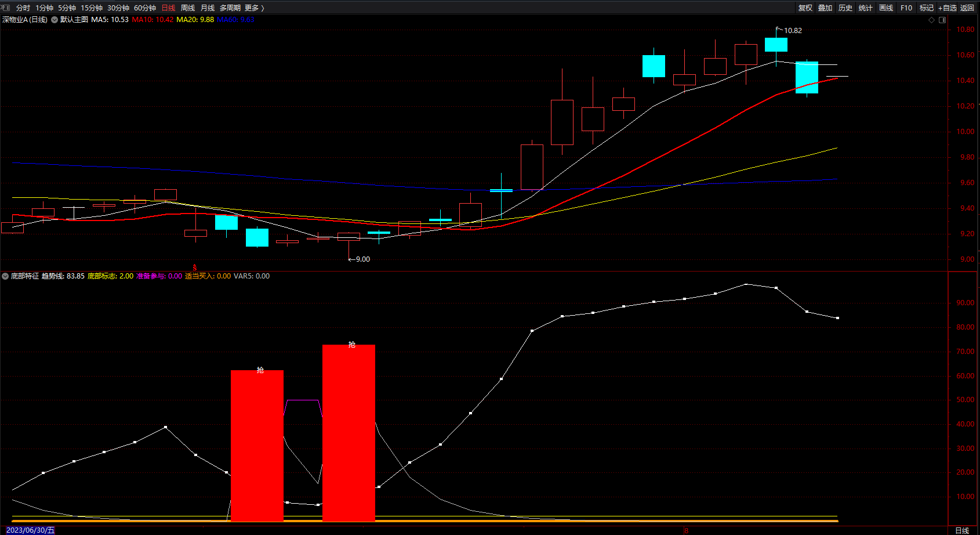The height and width of the screenshot is (535, 980).
Task: Click the latest large cyan candlestick
Action: pos(807,77)
